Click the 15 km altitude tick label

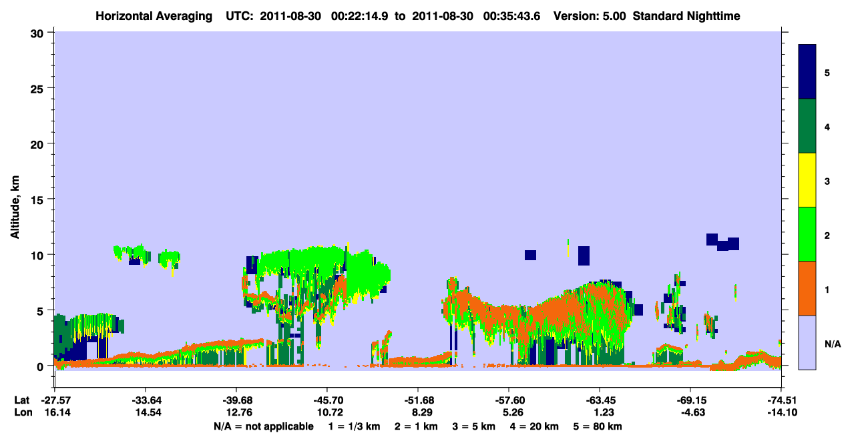coord(39,199)
